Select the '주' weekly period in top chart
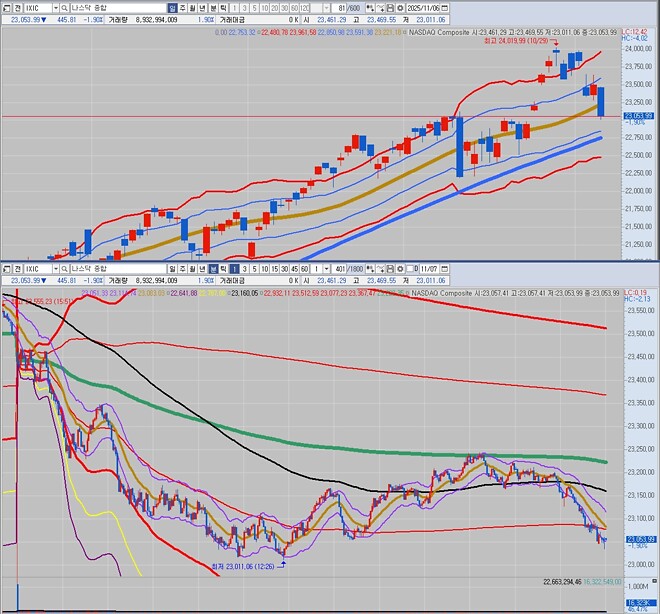The width and height of the screenshot is (660, 614). pyautogui.click(x=183, y=8)
